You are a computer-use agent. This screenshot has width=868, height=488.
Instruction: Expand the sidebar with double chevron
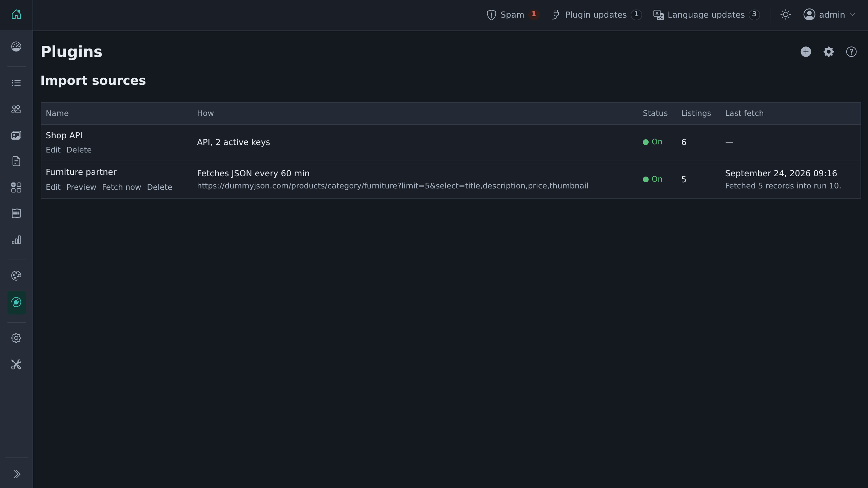17,474
